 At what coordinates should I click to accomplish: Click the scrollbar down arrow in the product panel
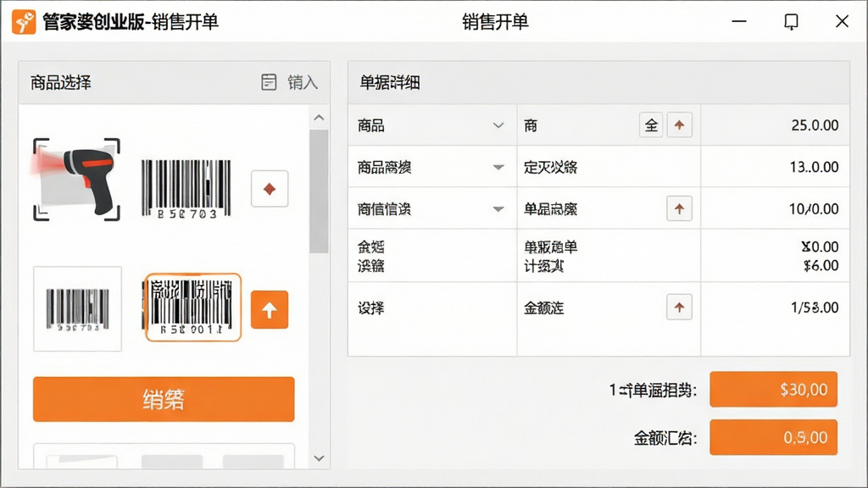[x=319, y=458]
